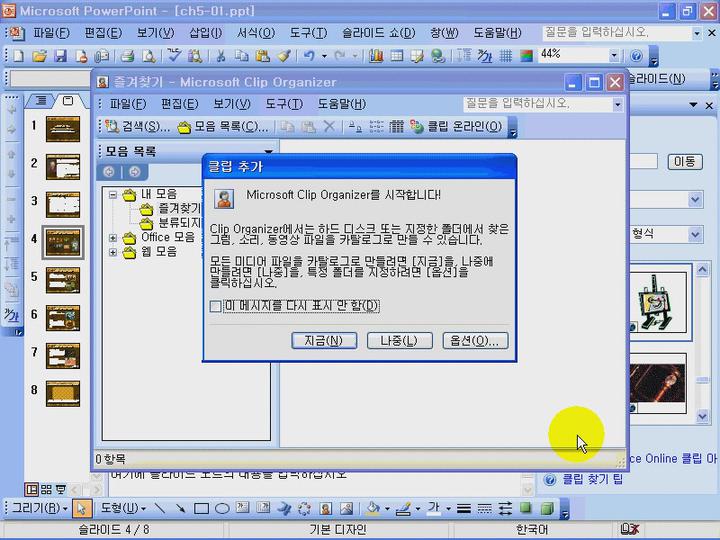This screenshot has width=720, height=540.
Task: Open the '형식' dropdown in task pane
Action: coord(695,234)
